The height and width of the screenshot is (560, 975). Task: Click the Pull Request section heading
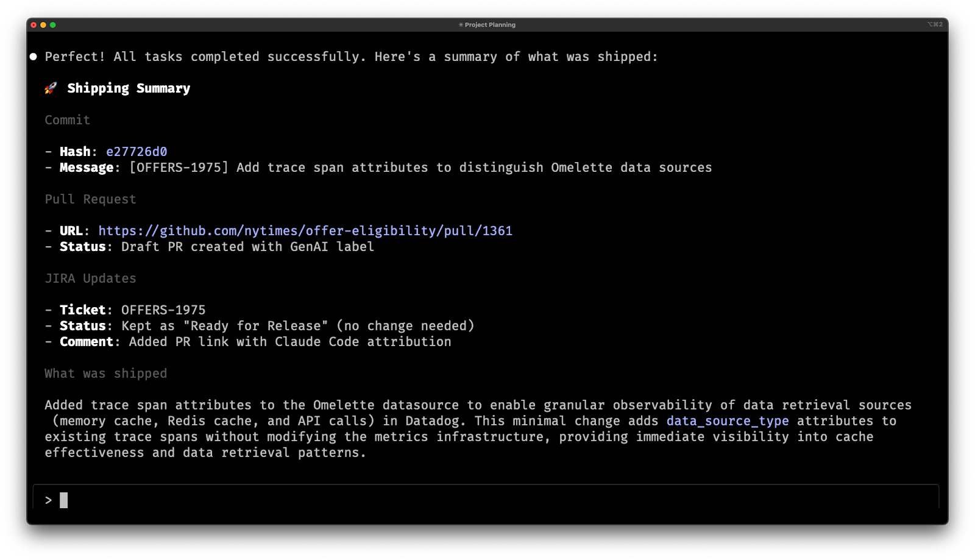tap(90, 199)
